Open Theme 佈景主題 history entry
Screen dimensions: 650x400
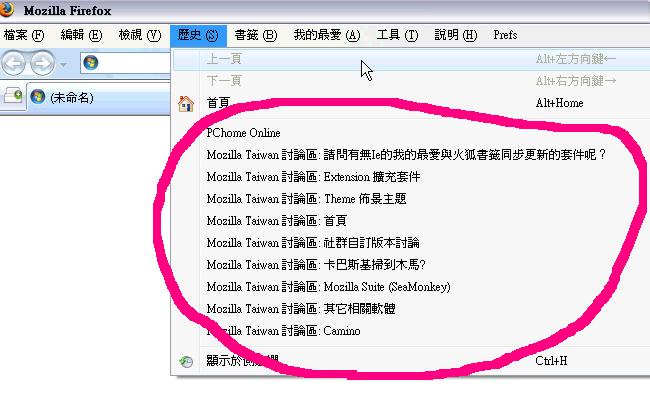click(x=411, y=199)
